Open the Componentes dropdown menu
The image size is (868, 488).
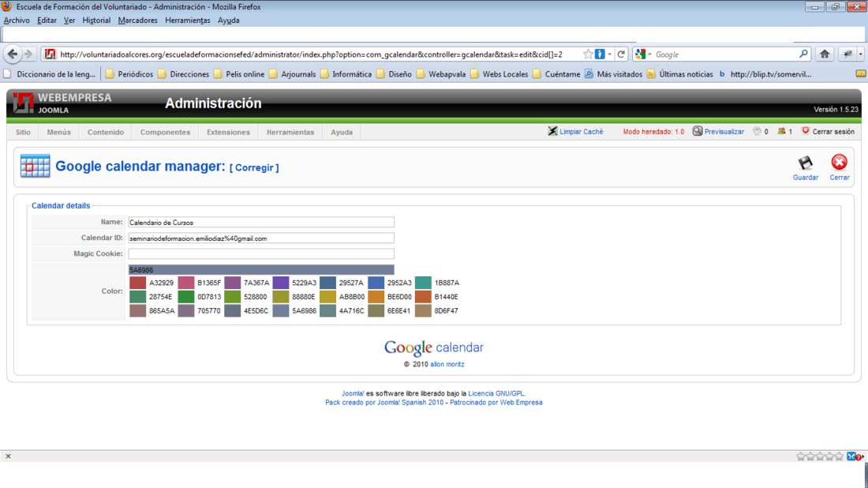[165, 132]
